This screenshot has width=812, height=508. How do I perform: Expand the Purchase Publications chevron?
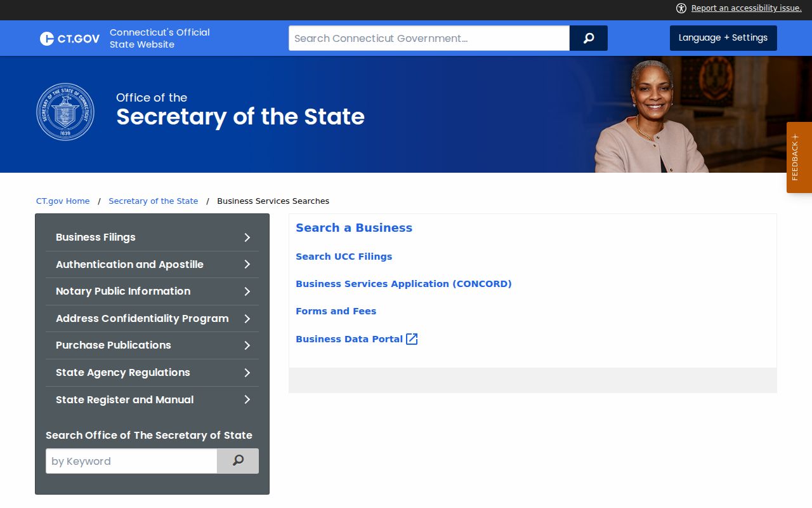click(x=247, y=345)
